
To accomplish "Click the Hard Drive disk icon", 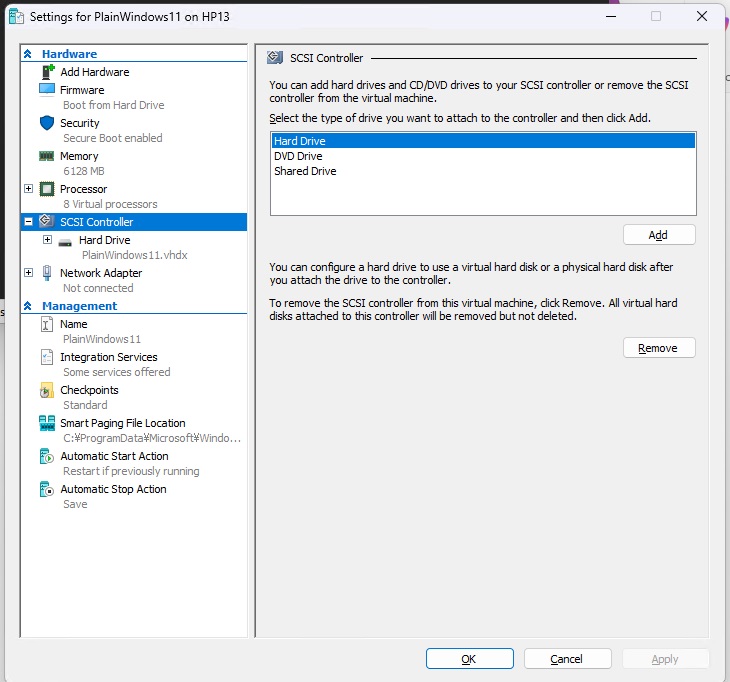I will (65, 242).
